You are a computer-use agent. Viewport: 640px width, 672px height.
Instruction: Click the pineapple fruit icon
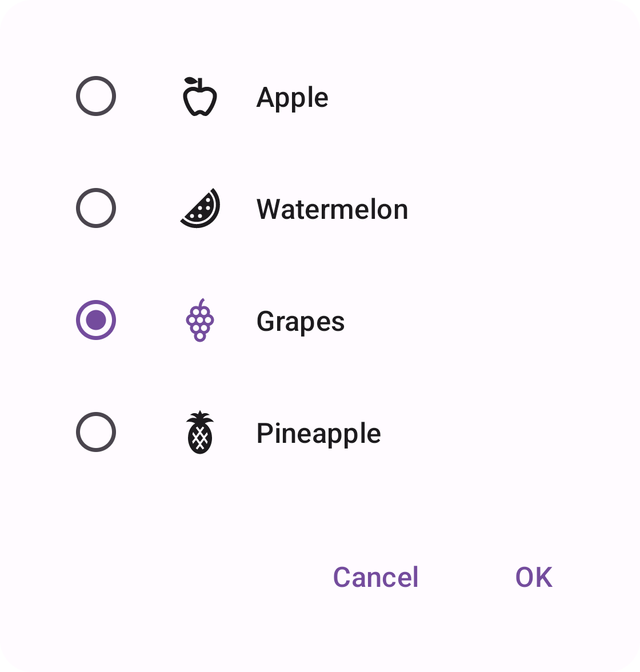tap(200, 433)
